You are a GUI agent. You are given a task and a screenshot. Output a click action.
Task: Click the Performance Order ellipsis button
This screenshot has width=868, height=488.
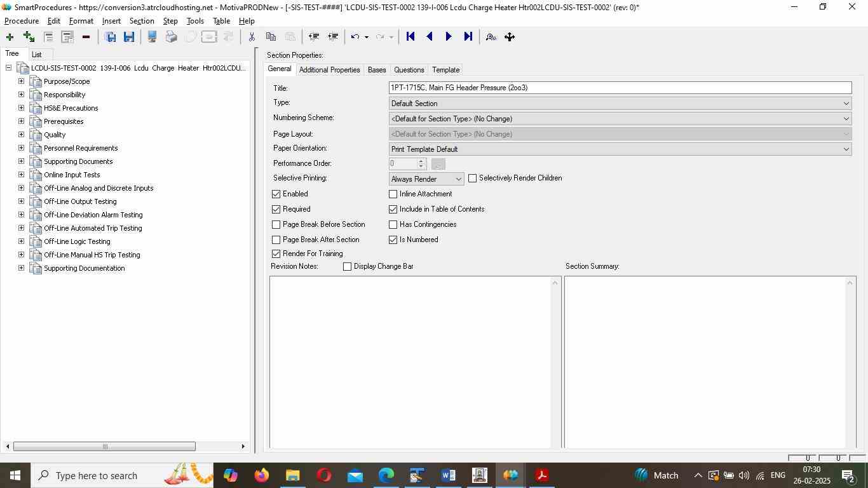pos(438,164)
